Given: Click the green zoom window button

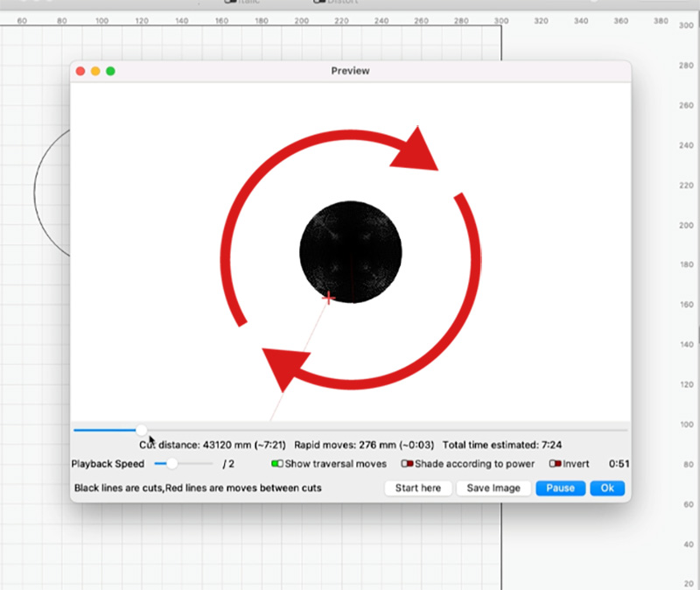Looking at the screenshot, I should 110,71.
